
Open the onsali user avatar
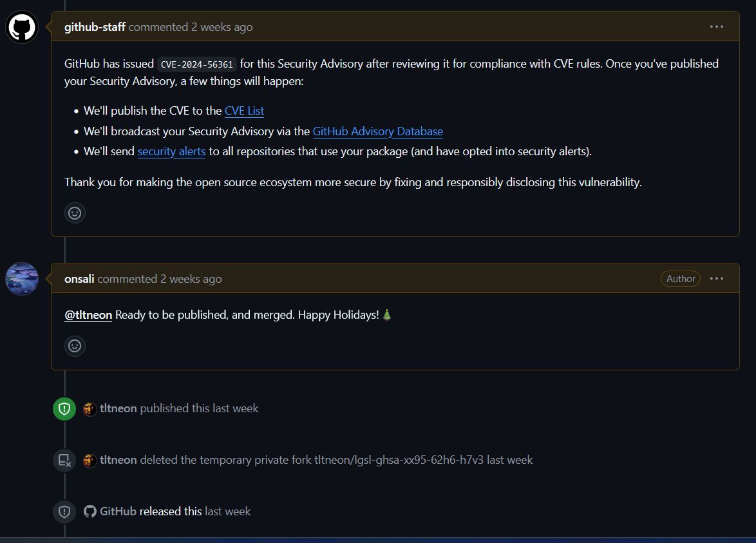(22, 279)
